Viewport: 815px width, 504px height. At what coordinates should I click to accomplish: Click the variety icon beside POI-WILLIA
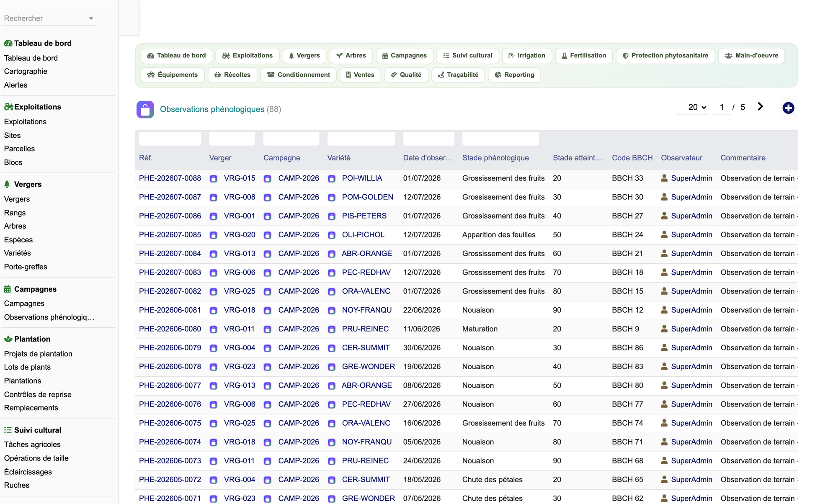(332, 179)
